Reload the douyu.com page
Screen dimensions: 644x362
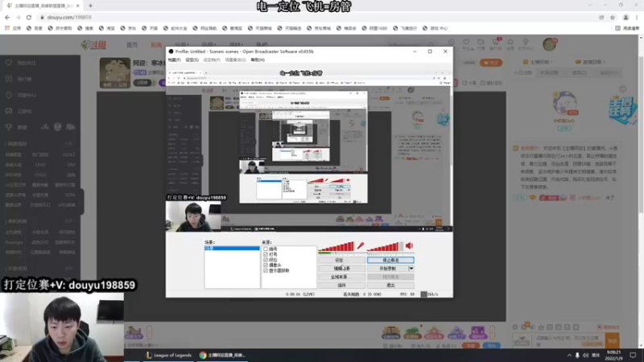click(x=29, y=17)
